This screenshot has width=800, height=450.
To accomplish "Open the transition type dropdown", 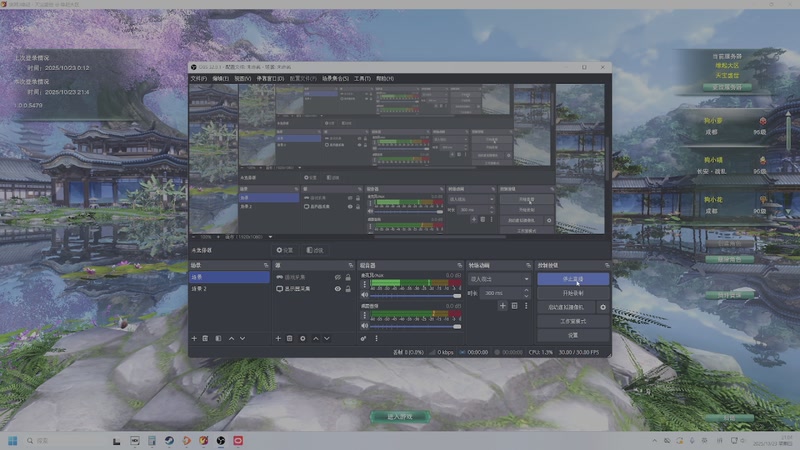I will [499, 279].
